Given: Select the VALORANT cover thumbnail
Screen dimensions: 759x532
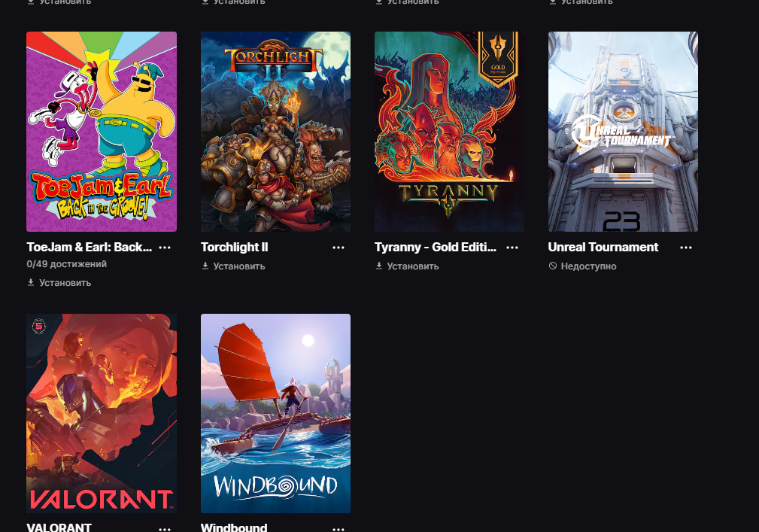Looking at the screenshot, I should click(102, 413).
